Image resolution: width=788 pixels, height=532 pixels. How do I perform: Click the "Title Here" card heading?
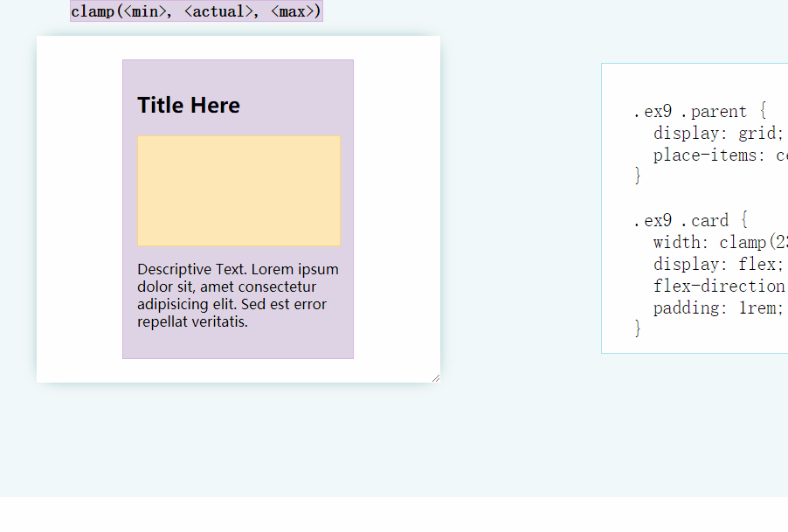click(x=189, y=106)
